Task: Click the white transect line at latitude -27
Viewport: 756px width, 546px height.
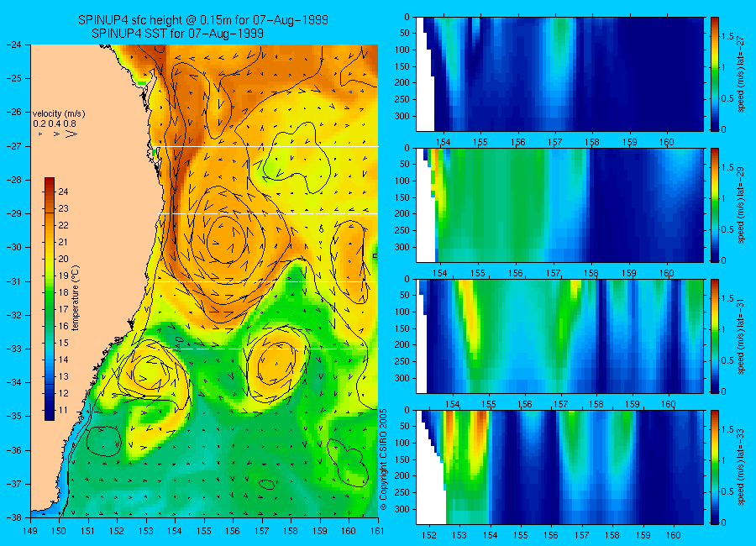Action: pos(268,147)
